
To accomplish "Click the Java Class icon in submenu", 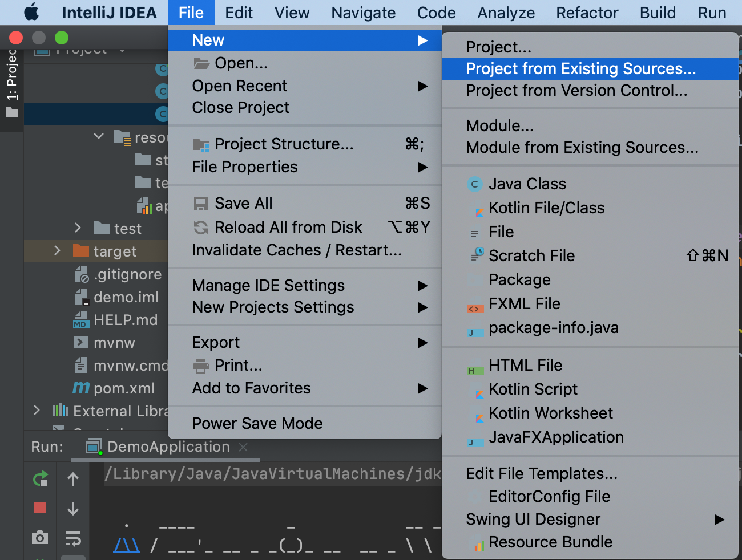I will tap(474, 184).
